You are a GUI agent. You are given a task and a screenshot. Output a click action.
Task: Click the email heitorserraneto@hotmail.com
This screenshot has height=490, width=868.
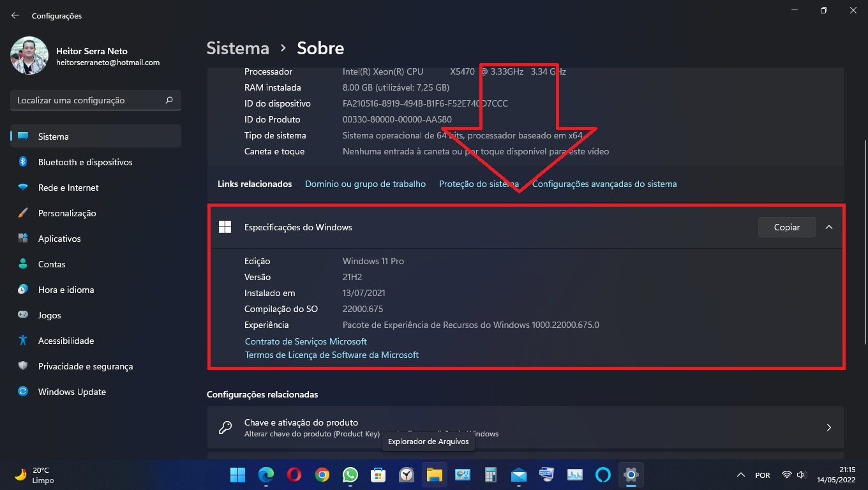tap(108, 63)
